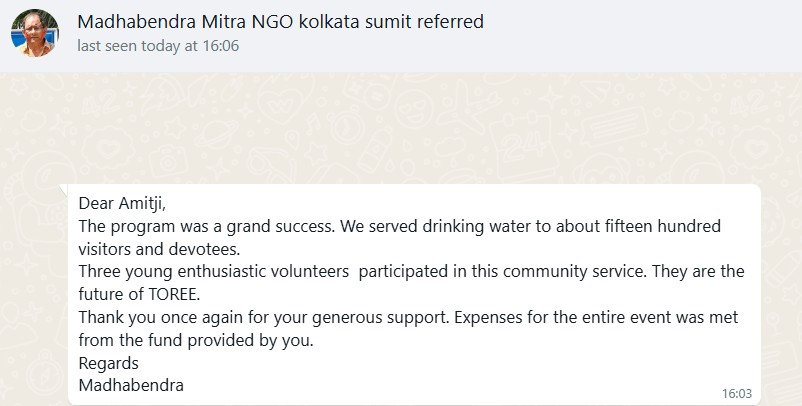
Task: Click the chat wallpaper above the message
Action: click(x=400, y=130)
